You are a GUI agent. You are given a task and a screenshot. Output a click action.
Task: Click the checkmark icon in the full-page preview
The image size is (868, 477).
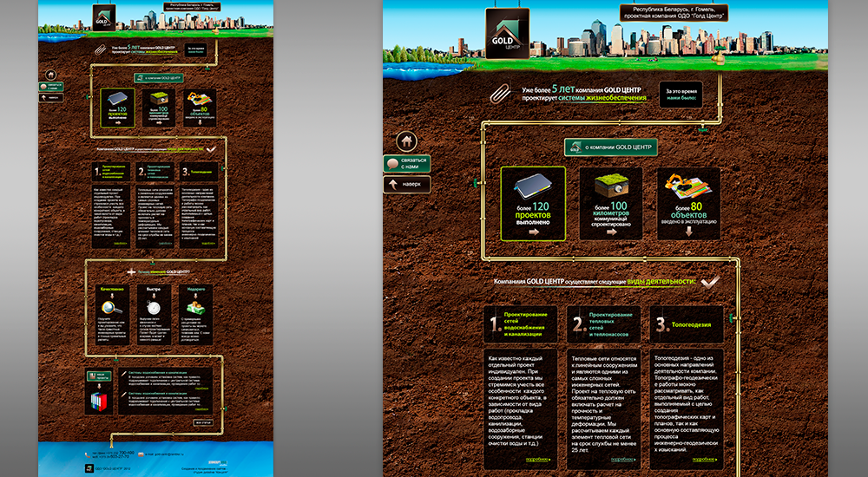211,149
